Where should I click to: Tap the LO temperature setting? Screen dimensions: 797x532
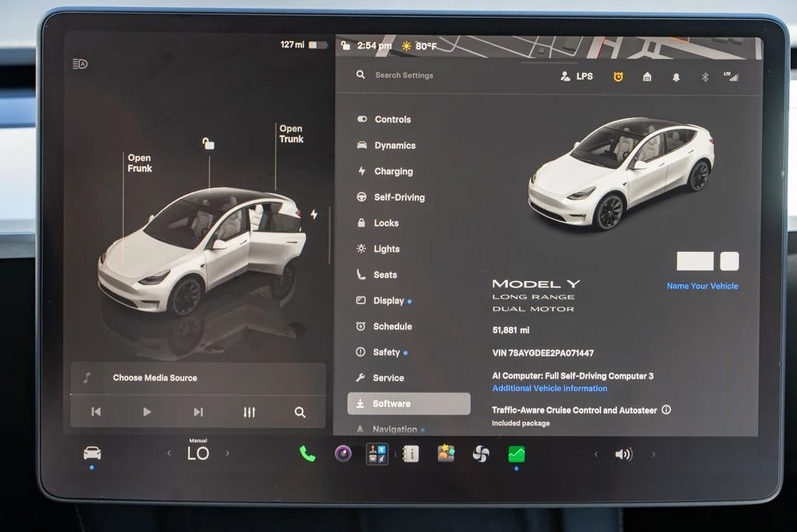[x=198, y=453]
